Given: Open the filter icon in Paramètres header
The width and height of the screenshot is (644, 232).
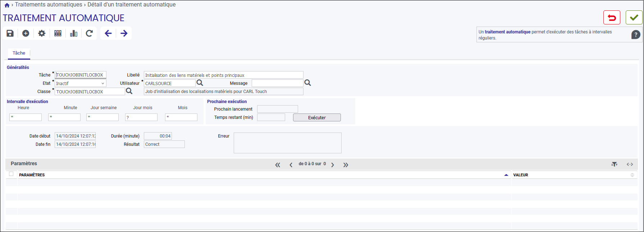Looking at the screenshot, I should 614,164.
